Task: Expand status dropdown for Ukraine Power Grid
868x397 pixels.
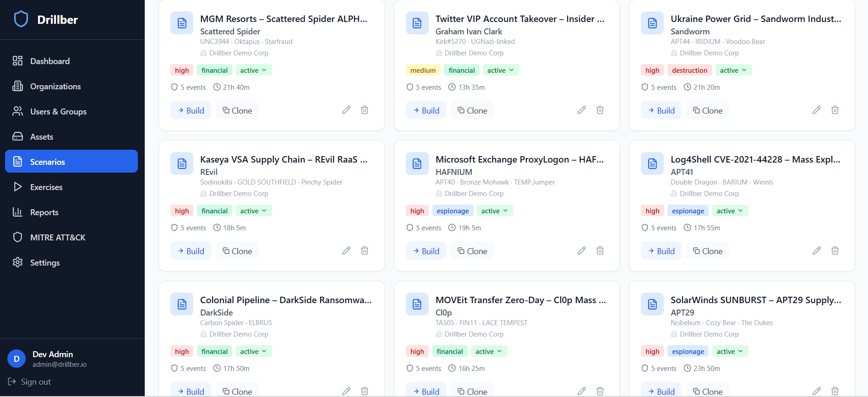Action: 733,70
